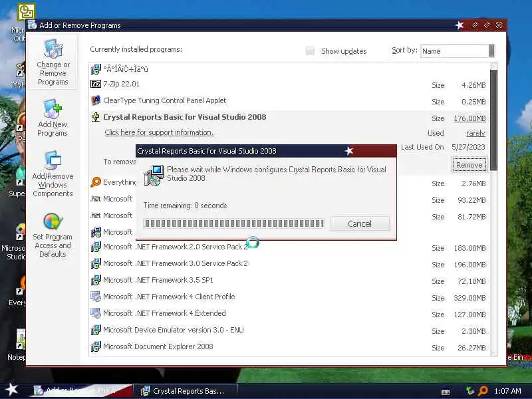Click the 7-Zip 22.01 program icon

[x=96, y=84]
